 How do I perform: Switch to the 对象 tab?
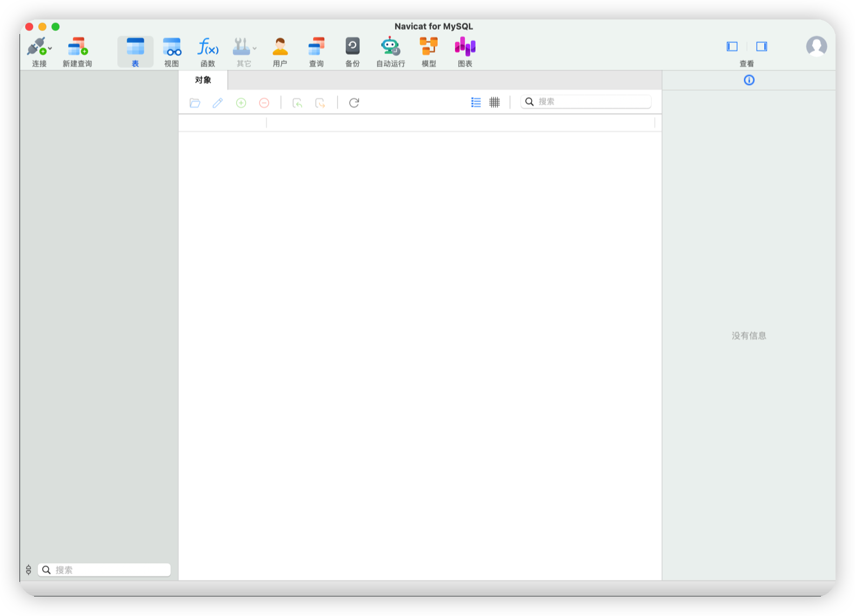click(x=203, y=80)
